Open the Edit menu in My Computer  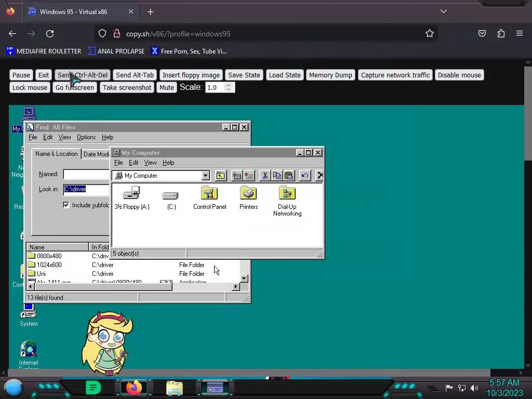(x=134, y=163)
